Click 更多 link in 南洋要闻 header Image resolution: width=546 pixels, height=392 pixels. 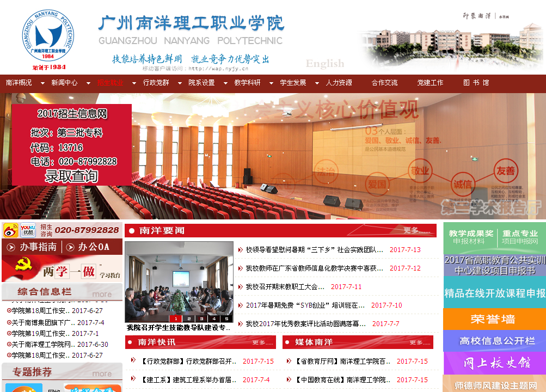coord(419,231)
